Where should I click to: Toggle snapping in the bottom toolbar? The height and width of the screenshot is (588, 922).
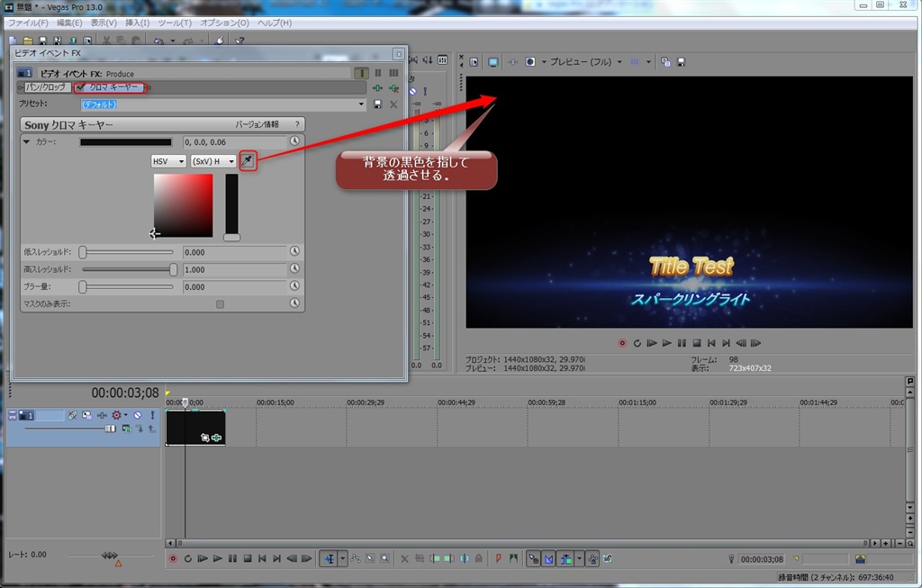(533, 558)
